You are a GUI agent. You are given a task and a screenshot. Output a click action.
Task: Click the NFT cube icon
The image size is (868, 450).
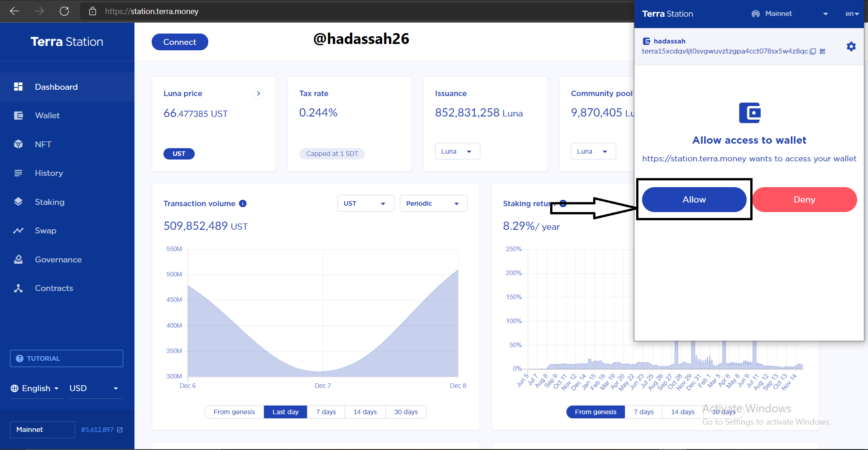[x=18, y=144]
